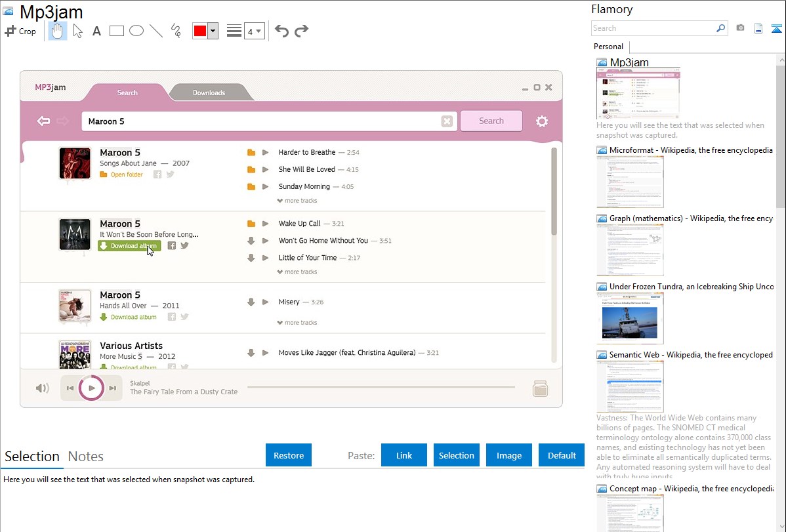Click the Selection paste button

(x=456, y=455)
